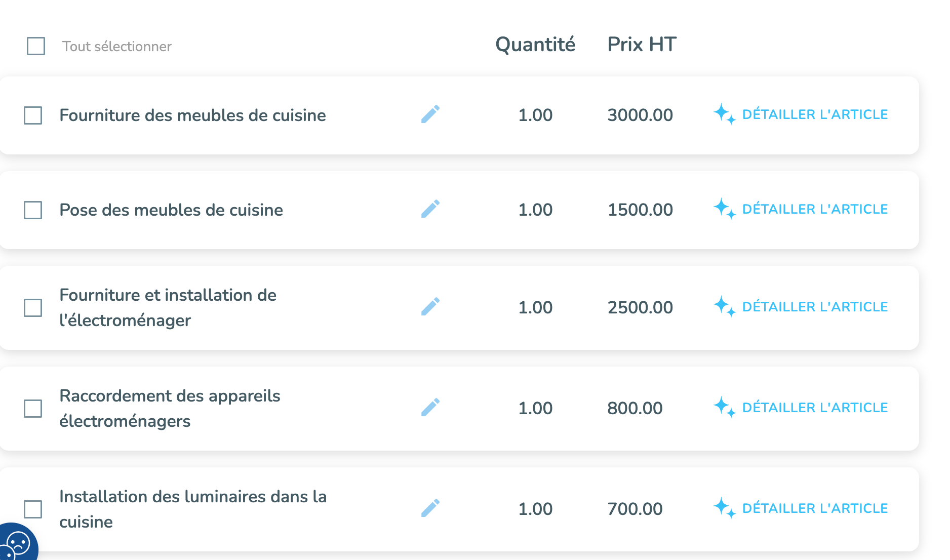
Task: Tick the Fourniture et installation de l'électroménager checkbox
Action: click(x=33, y=308)
